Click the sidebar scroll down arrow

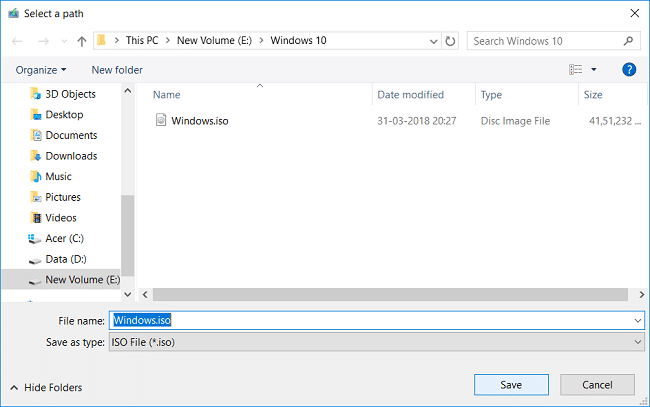128,295
